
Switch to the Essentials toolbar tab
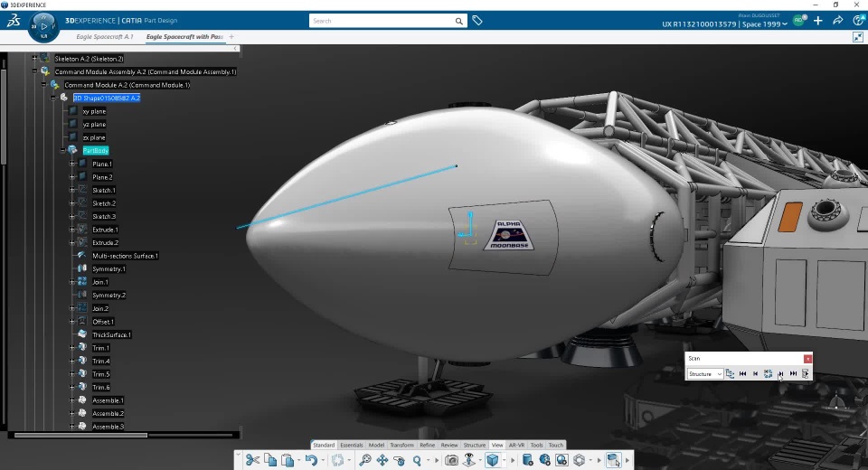[x=352, y=445]
